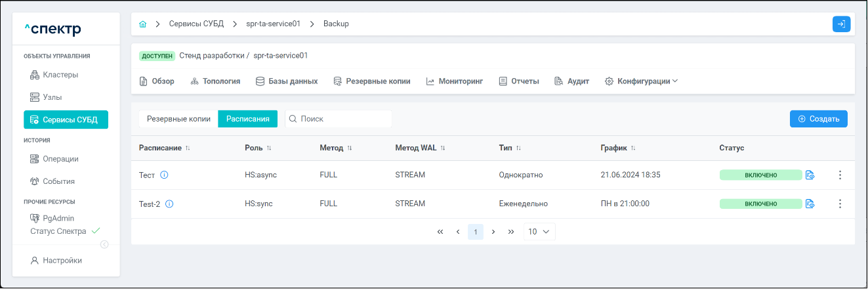This screenshot has height=289, width=868.
Task: Click the Создать button
Action: [818, 119]
